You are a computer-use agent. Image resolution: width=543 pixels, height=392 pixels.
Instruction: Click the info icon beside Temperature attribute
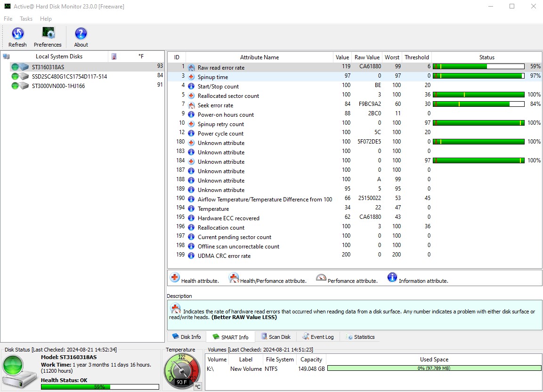(x=191, y=209)
